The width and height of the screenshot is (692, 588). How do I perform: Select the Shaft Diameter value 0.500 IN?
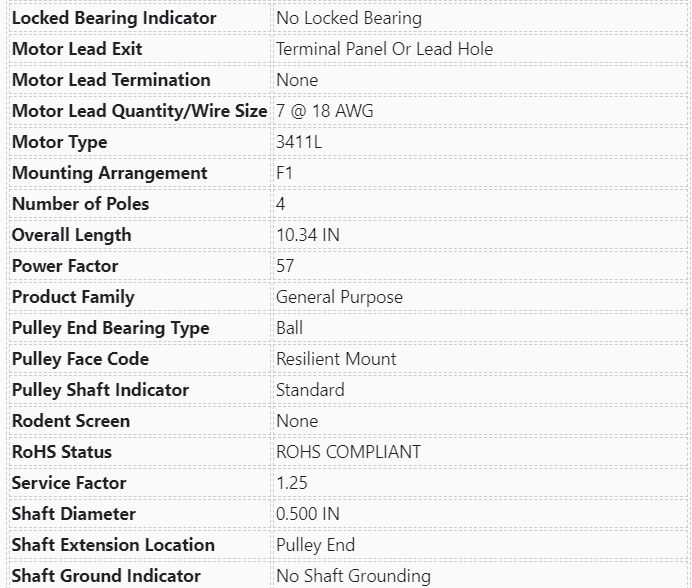(308, 514)
